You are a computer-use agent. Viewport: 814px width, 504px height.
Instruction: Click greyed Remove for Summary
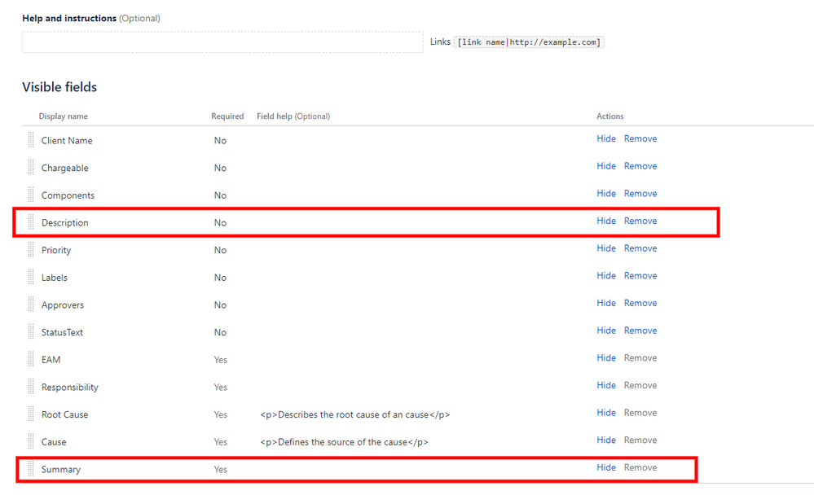coord(640,467)
